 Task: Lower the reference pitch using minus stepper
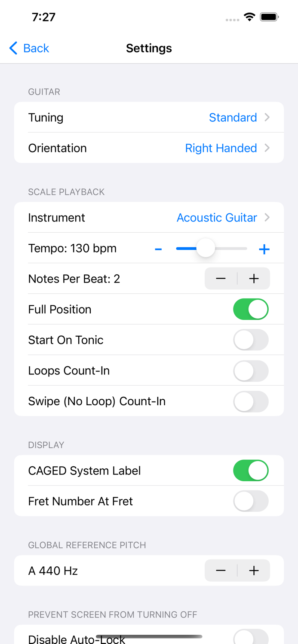point(221,571)
